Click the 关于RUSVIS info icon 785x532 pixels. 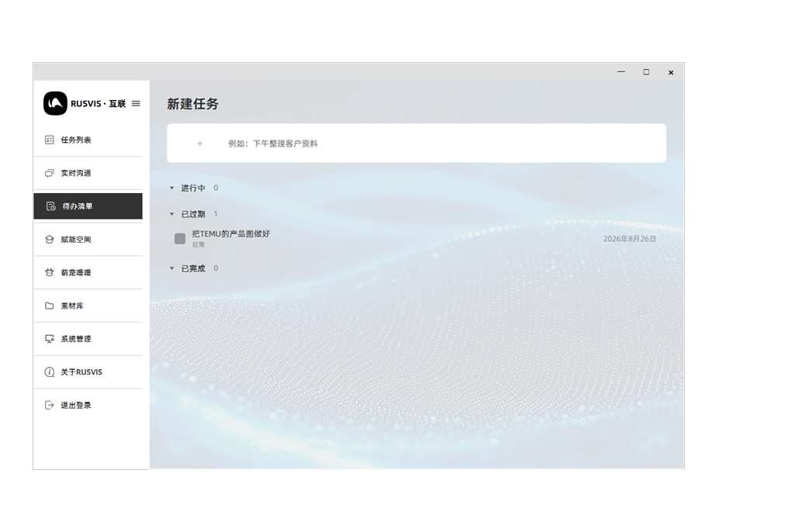click(x=49, y=371)
